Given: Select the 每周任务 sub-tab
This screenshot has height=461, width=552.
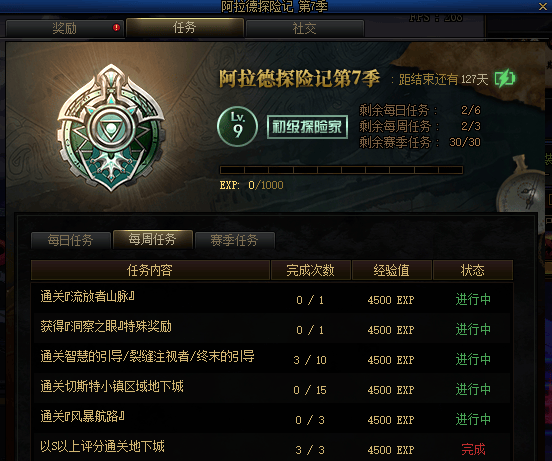Looking at the screenshot, I should pos(152,239).
